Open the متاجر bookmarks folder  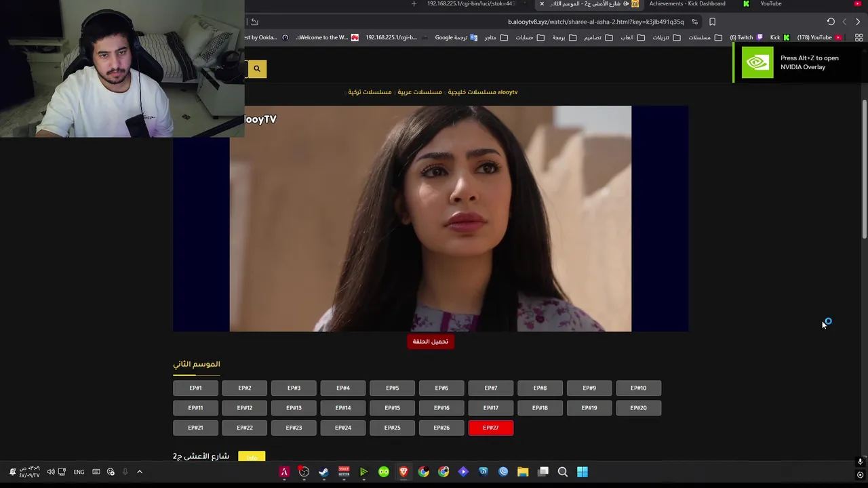[x=496, y=37]
